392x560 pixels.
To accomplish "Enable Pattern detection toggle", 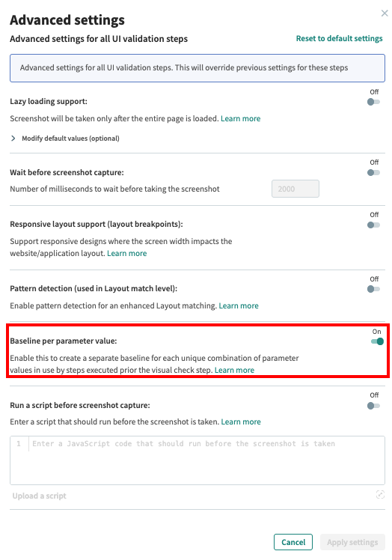I will tap(373, 289).
